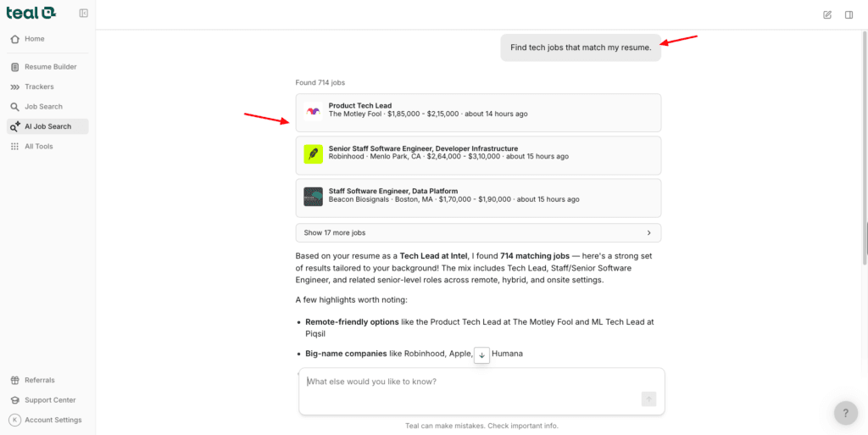Click 'Tech Lead at Intel' bold text
This screenshot has width=868, height=435.
[433, 257]
